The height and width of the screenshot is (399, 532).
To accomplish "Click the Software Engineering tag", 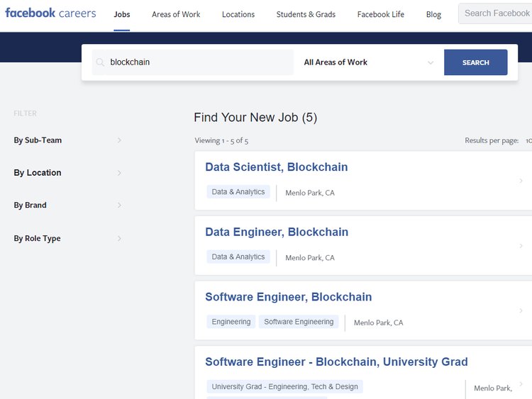I will 299,322.
